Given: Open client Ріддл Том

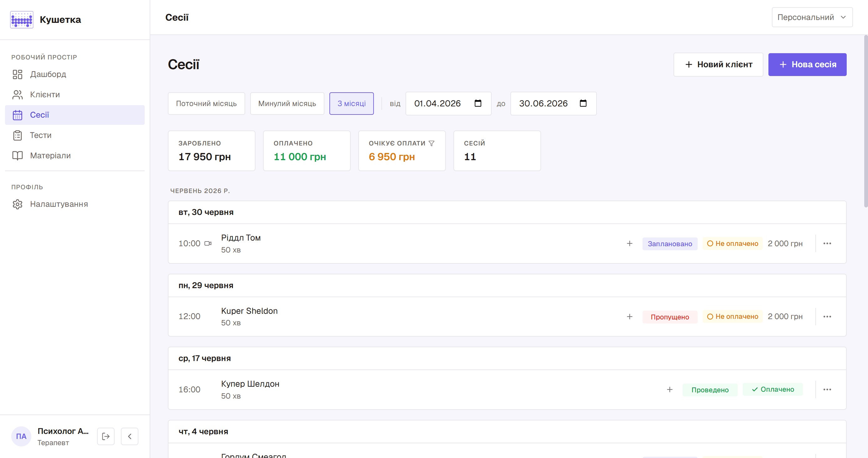Looking at the screenshot, I should pos(241,238).
